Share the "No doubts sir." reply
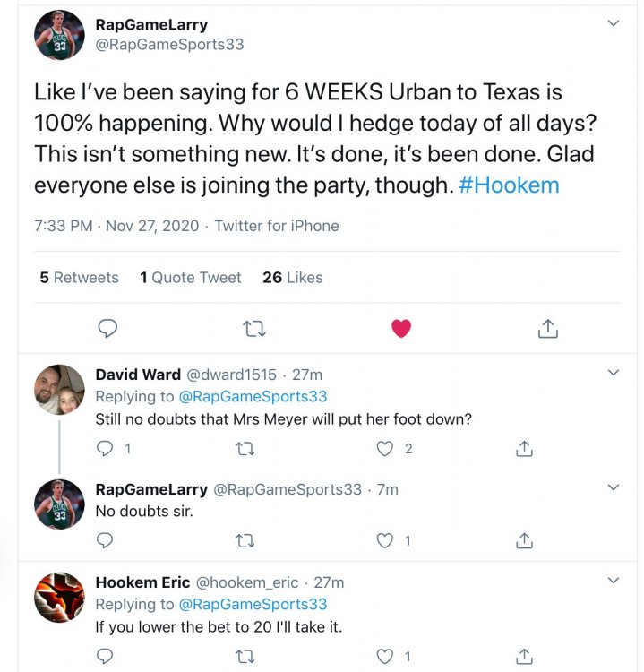 (525, 540)
